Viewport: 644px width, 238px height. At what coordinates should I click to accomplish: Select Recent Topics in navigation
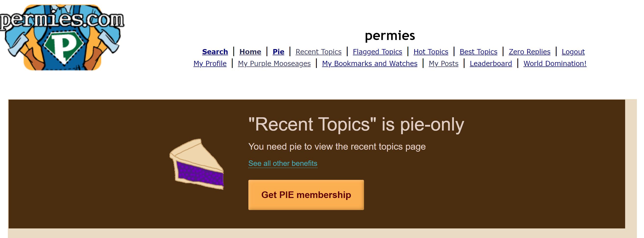(318, 52)
